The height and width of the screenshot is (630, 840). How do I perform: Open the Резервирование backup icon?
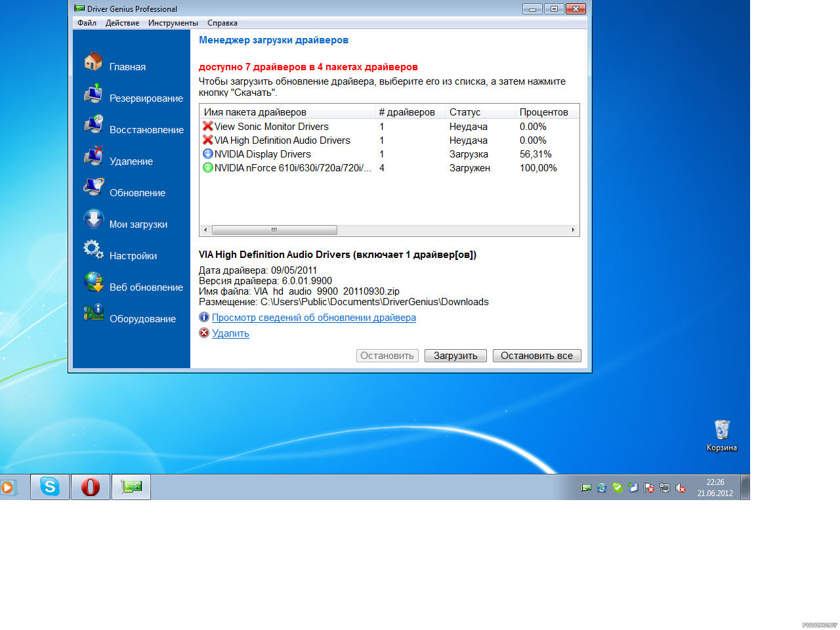pyautogui.click(x=93, y=93)
